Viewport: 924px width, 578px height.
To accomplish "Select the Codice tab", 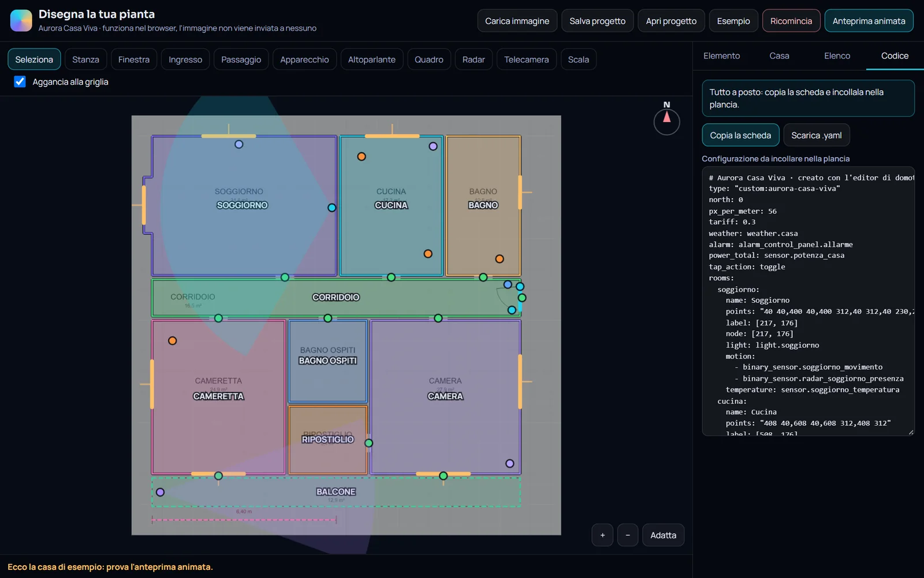I will 895,56.
